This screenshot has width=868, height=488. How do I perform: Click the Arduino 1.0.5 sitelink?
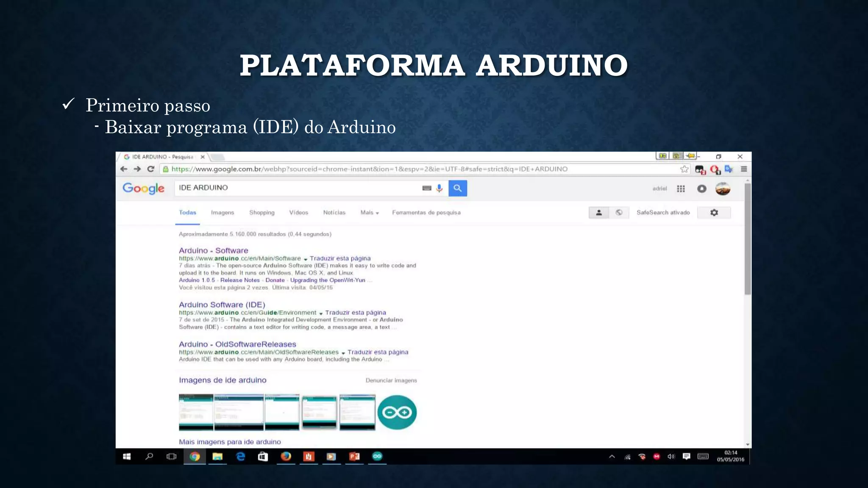197,280
